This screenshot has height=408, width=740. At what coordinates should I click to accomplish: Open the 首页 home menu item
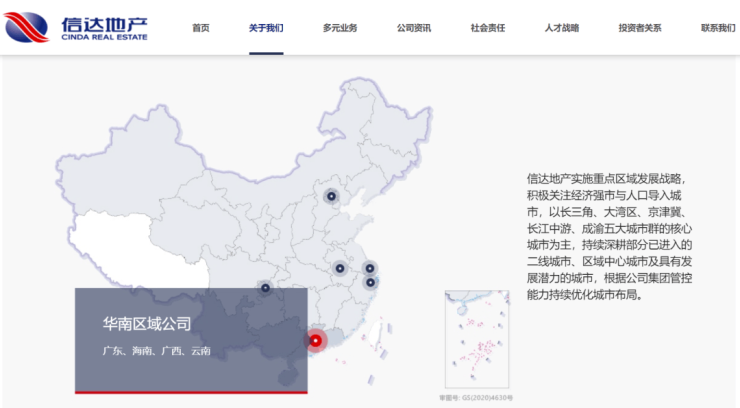(x=201, y=28)
